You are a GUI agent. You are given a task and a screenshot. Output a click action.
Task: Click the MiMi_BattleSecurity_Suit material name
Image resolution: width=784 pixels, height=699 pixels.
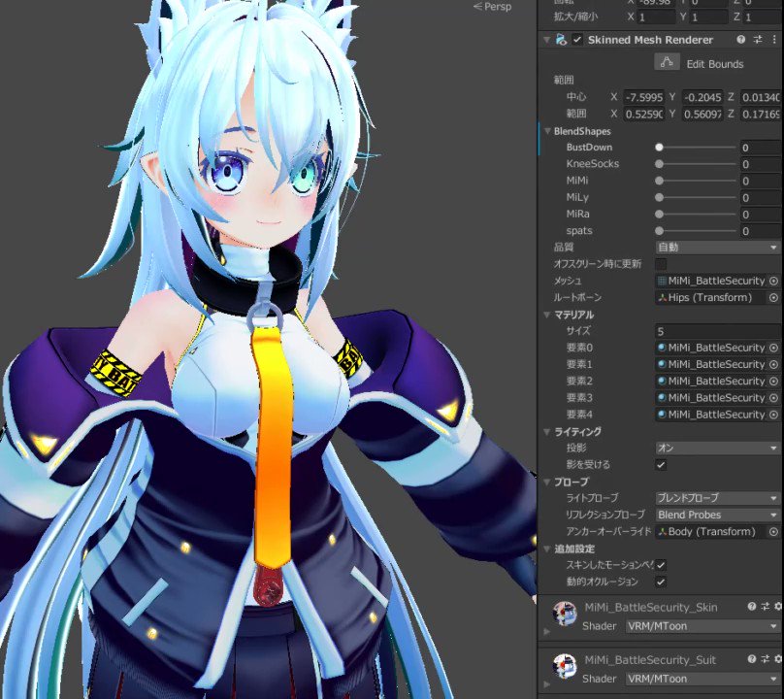tap(650, 660)
